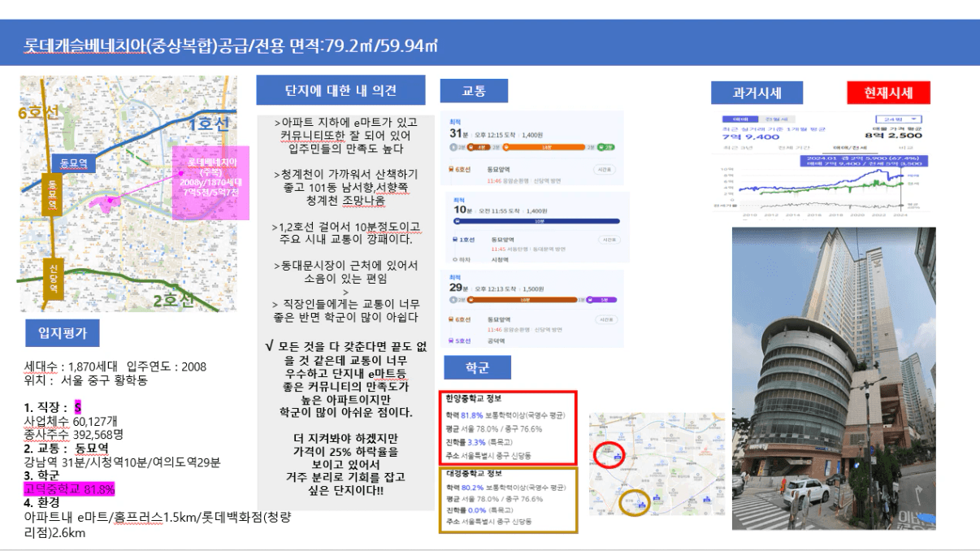Select the 매매 tab in the price chart

point(740,119)
